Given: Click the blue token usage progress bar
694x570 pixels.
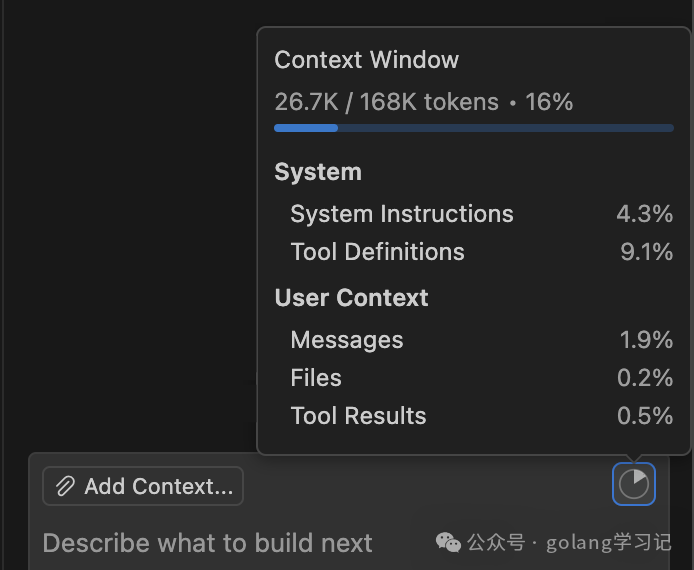Looking at the screenshot, I should (474, 128).
